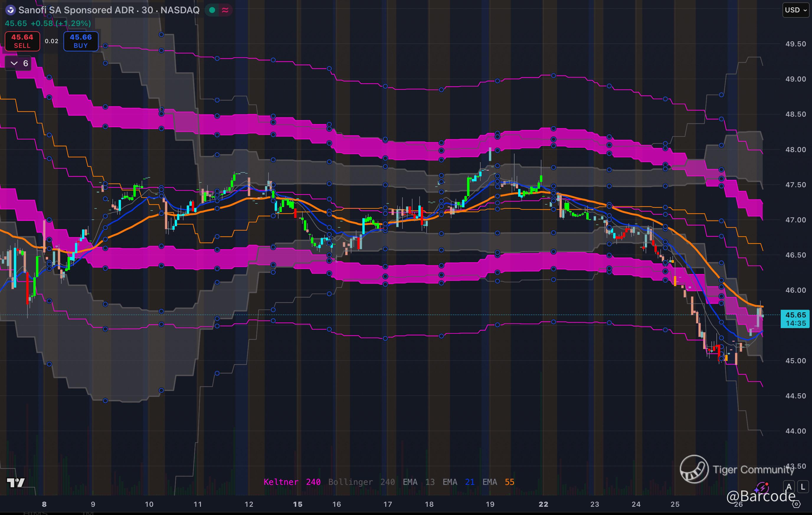Click the Tiger Community logo icon
Viewport: 812px width, 515px height.
tap(694, 469)
